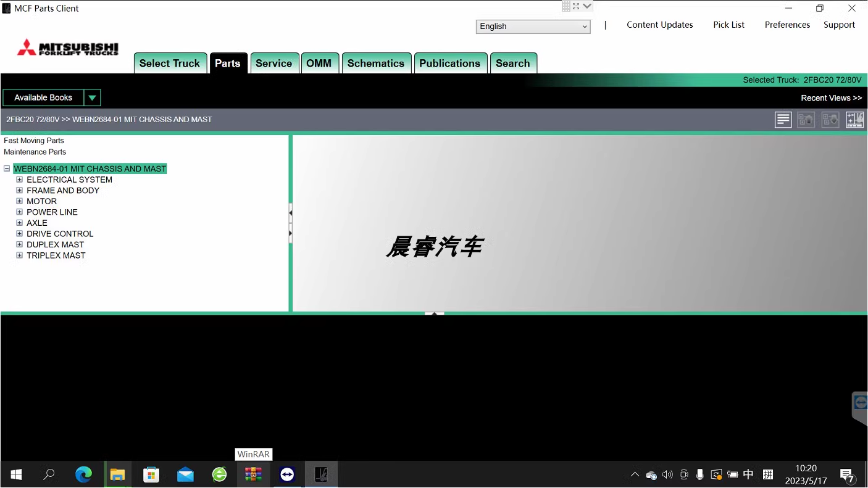Select Maintenance Parts
The width and height of the screenshot is (868, 488).
click(x=35, y=152)
